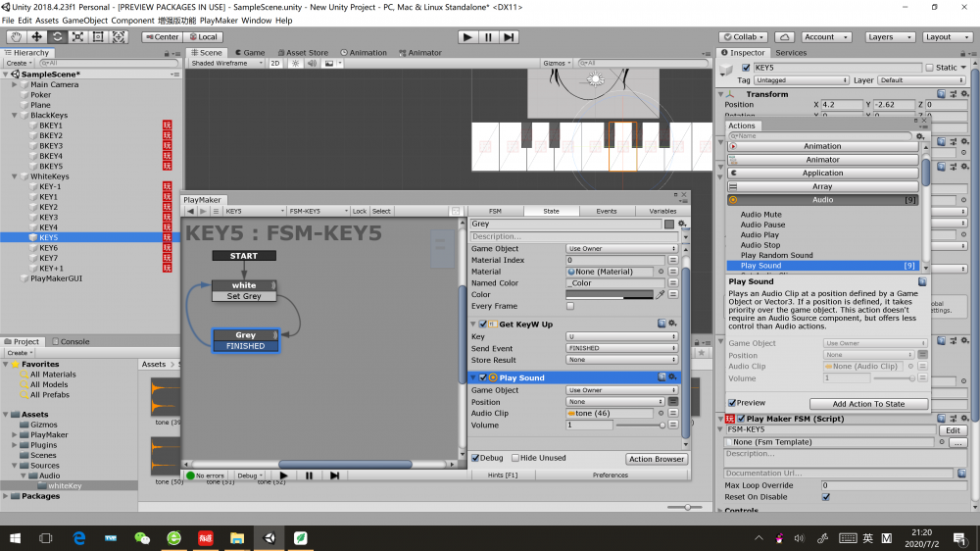Toggle scene lighting icon in Scene toolbar
This screenshot has width=980, height=551.
(296, 63)
